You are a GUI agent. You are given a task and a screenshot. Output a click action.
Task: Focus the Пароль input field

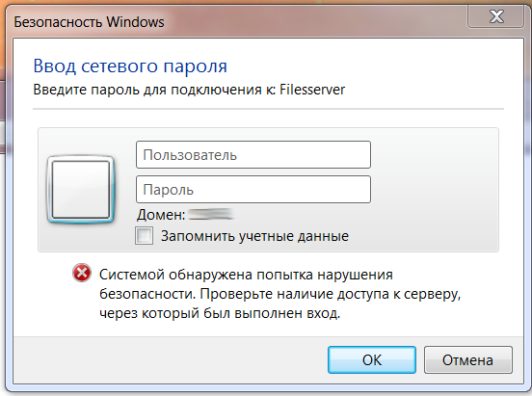(253, 190)
